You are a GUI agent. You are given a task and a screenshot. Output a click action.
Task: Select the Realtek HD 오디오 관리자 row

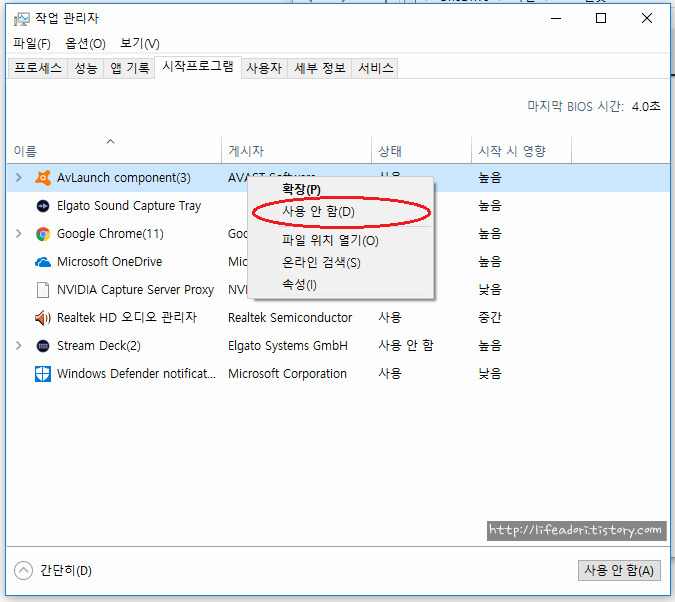coord(338,318)
